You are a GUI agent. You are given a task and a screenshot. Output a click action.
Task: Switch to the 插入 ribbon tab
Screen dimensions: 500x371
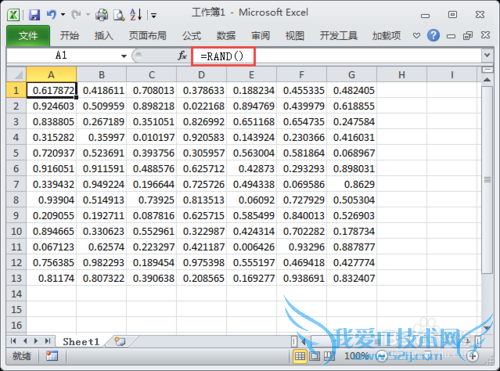click(x=104, y=35)
